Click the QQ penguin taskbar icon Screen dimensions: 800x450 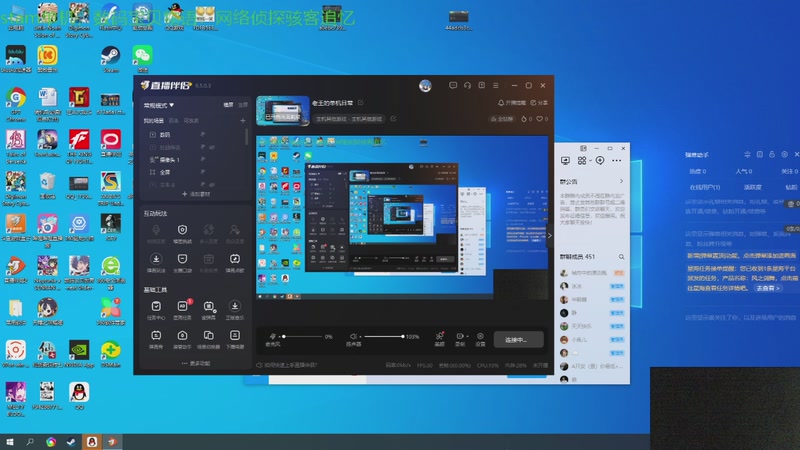click(x=92, y=442)
